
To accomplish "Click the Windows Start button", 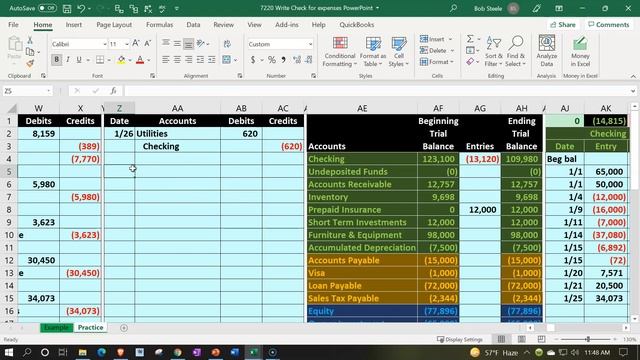I will [x=9, y=352].
